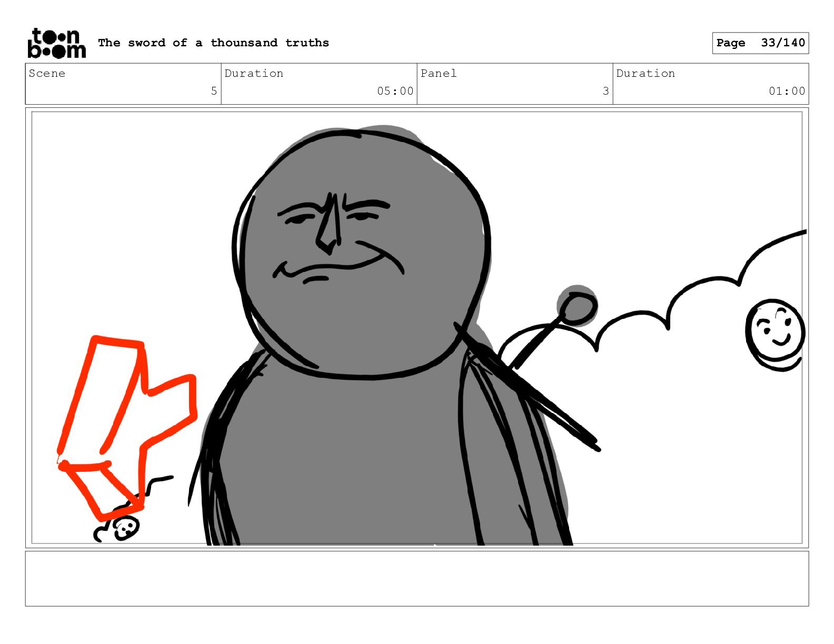Click the 'Page 33/140' box
Image resolution: width=834 pixels, height=644 pixels.
pyautogui.click(x=760, y=43)
